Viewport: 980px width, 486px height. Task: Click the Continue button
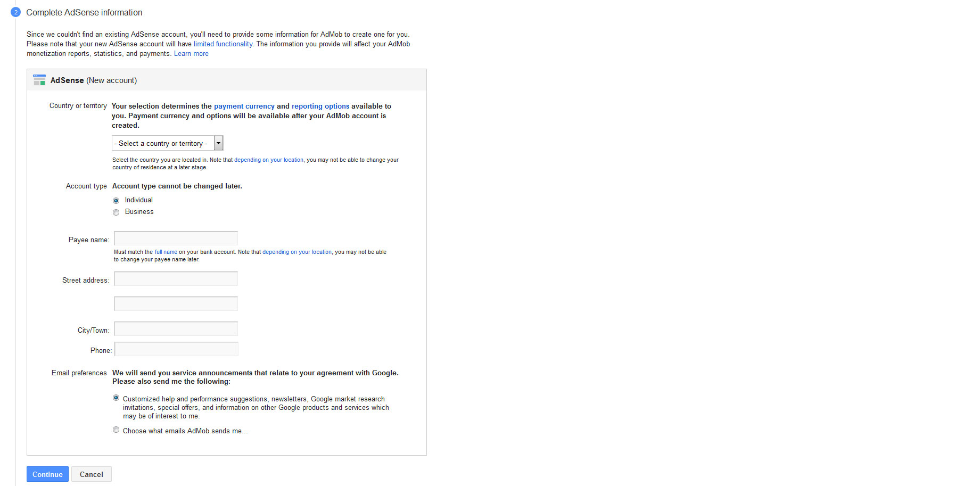47,474
